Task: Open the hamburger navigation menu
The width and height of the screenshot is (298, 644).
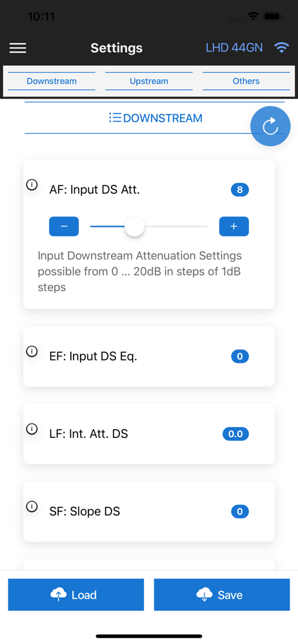Action: click(x=17, y=48)
